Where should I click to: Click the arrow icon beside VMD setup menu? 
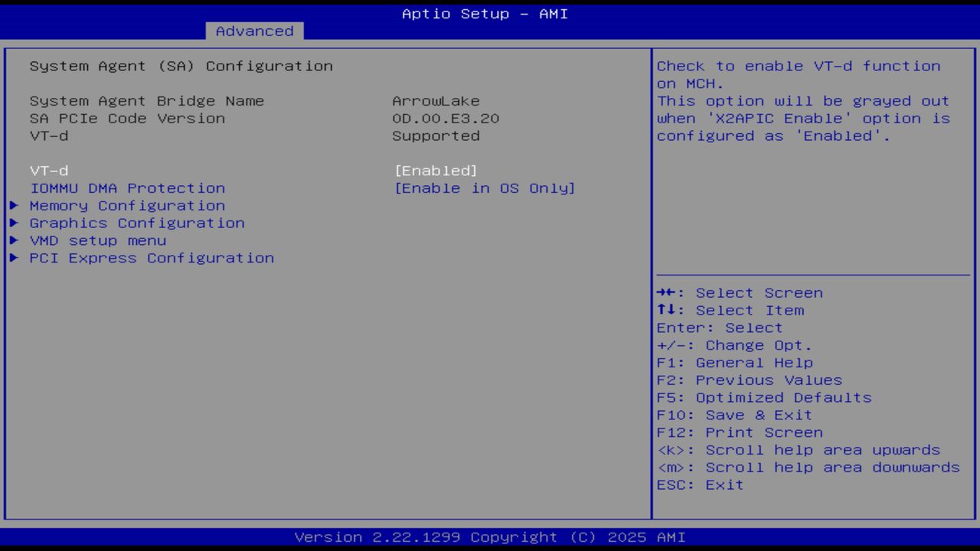coord(14,240)
